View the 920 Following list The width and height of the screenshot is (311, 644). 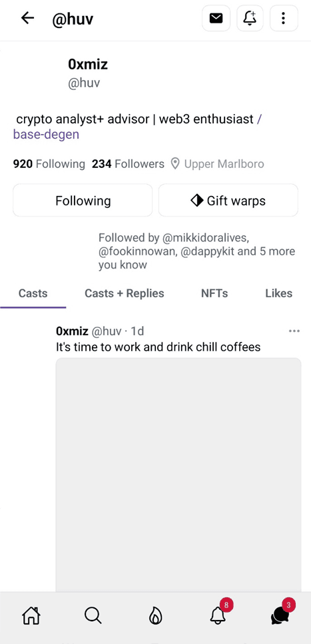coord(49,164)
